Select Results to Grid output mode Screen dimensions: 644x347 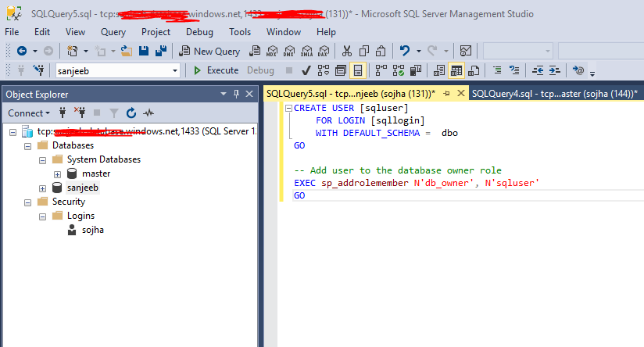456,70
